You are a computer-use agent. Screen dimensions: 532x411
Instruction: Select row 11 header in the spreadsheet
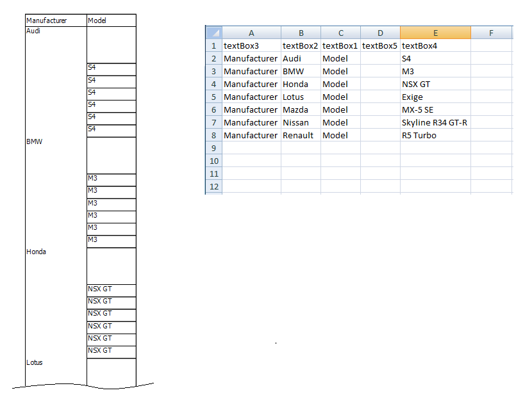(x=213, y=174)
